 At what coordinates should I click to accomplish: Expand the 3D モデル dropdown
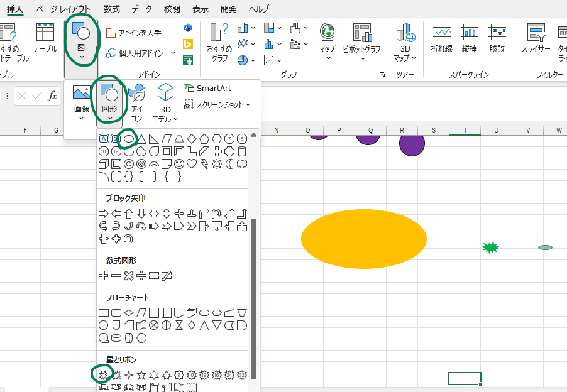click(165, 103)
